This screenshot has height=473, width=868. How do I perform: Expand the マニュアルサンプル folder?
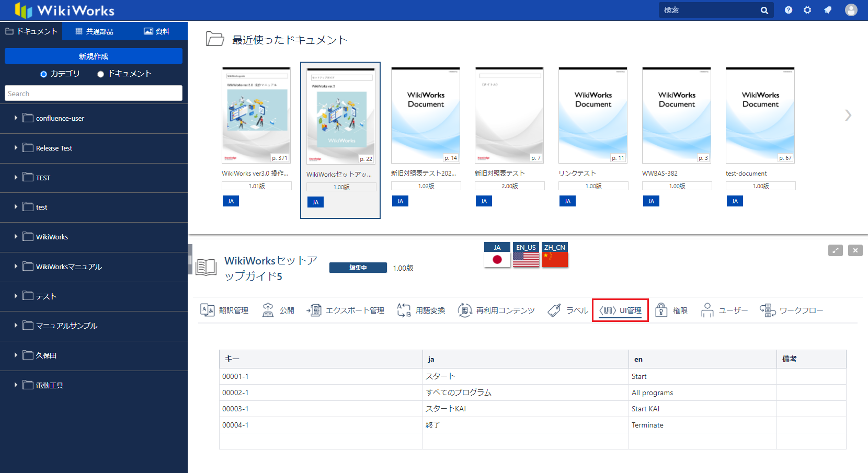(x=16, y=326)
